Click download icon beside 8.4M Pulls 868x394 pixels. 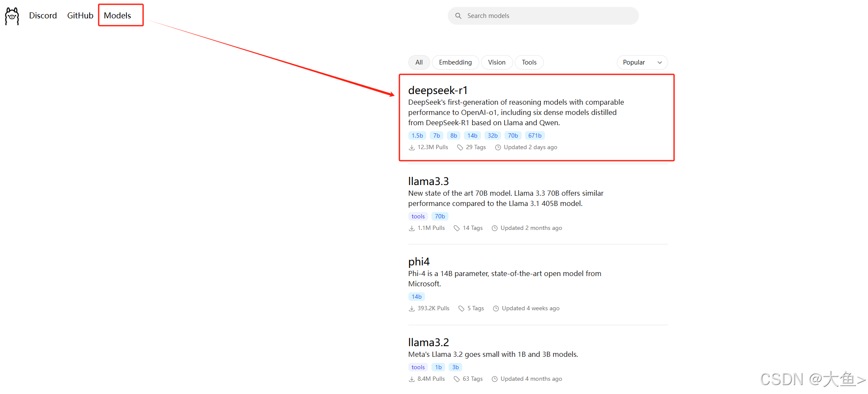pos(412,379)
